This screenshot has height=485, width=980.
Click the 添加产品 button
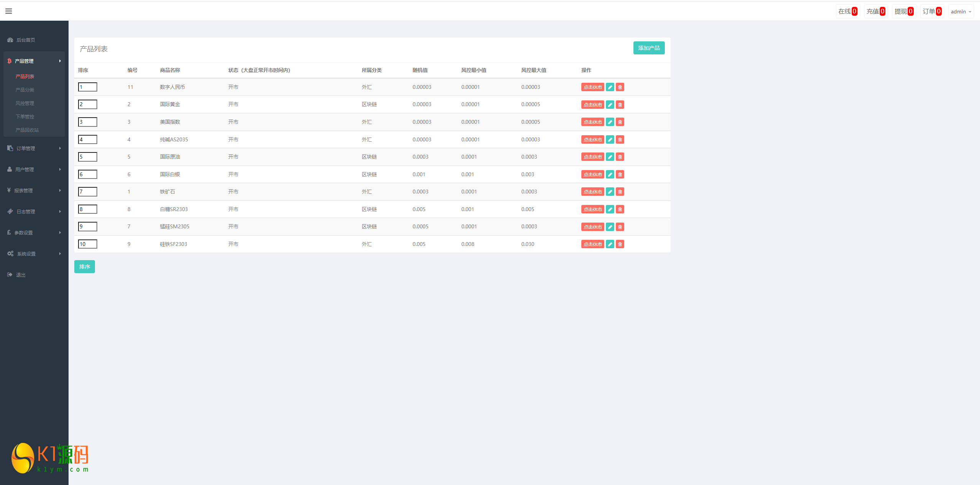649,48
